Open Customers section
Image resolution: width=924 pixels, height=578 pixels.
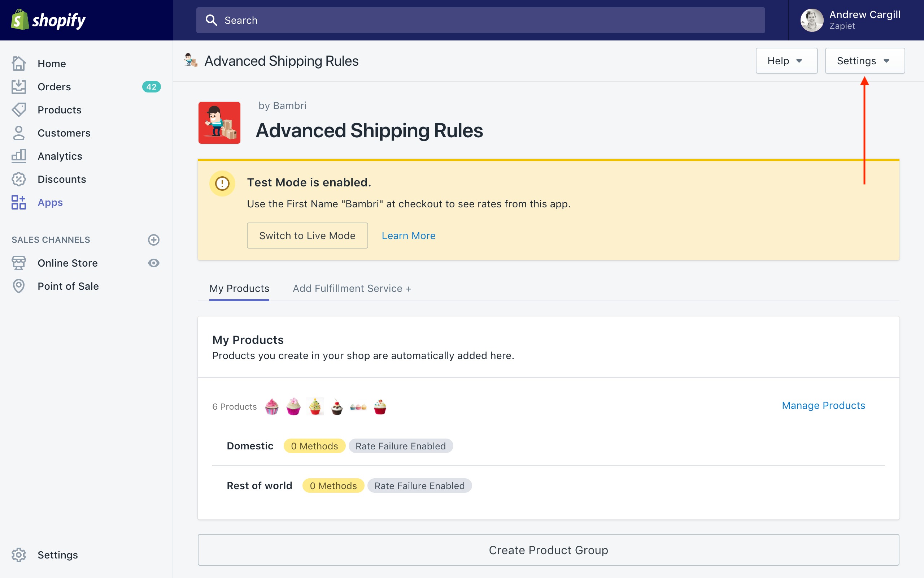[x=64, y=133]
